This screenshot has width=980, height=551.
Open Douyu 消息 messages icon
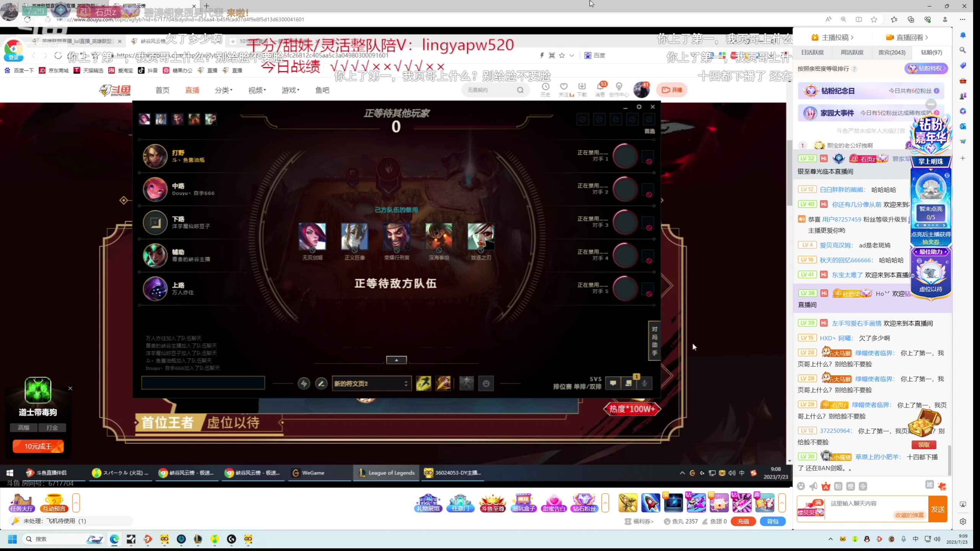point(600,90)
